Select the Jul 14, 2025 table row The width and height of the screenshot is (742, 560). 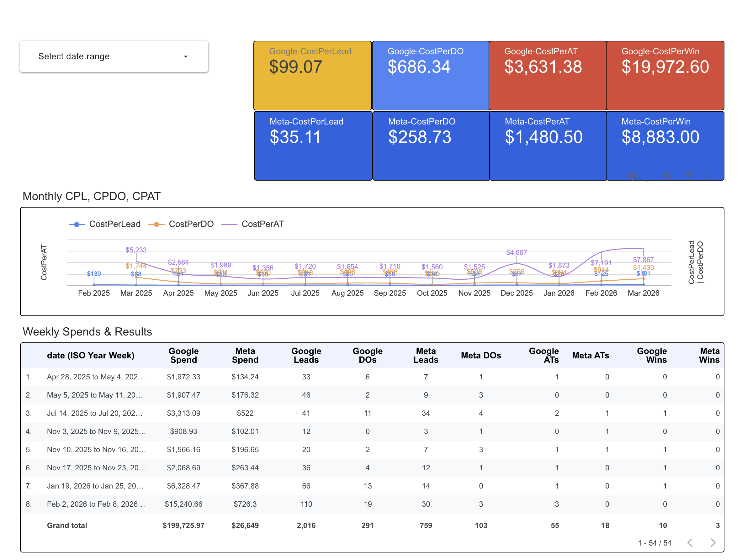pyautogui.click(x=95, y=413)
